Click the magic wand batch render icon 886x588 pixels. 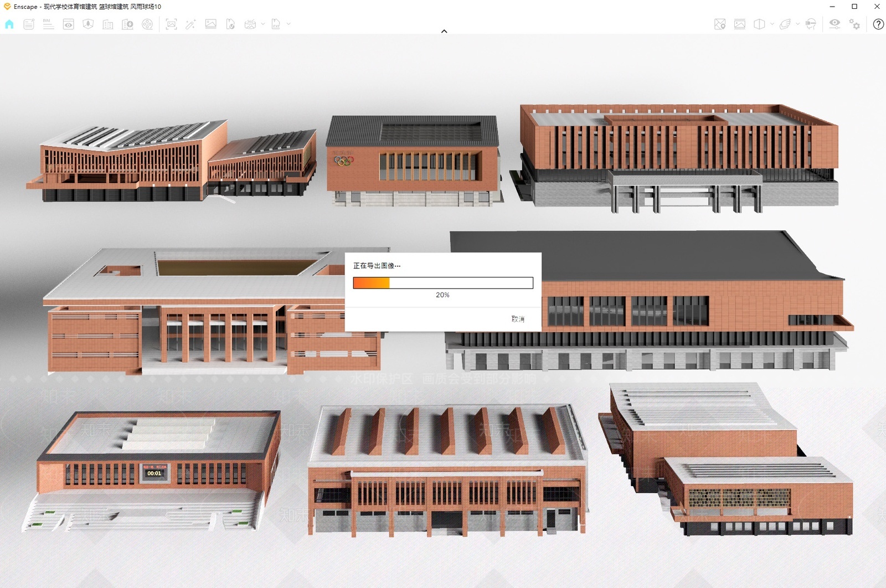(190, 24)
